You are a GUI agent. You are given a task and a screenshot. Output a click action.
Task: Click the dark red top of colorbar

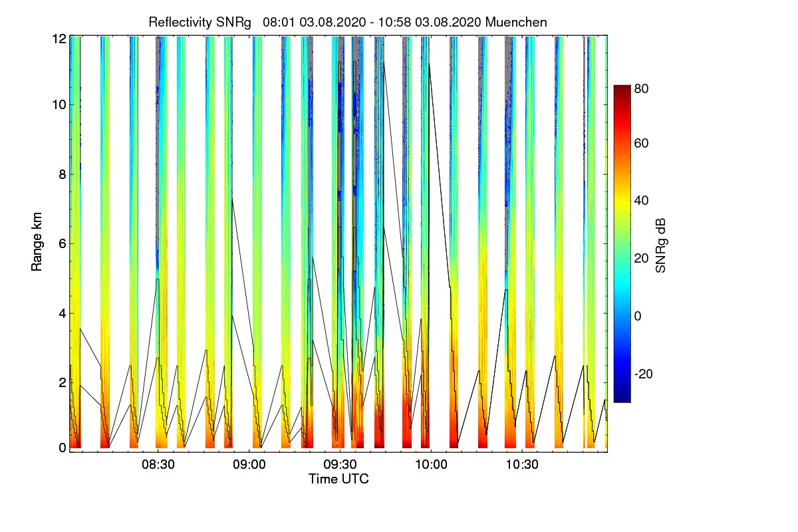[x=621, y=90]
